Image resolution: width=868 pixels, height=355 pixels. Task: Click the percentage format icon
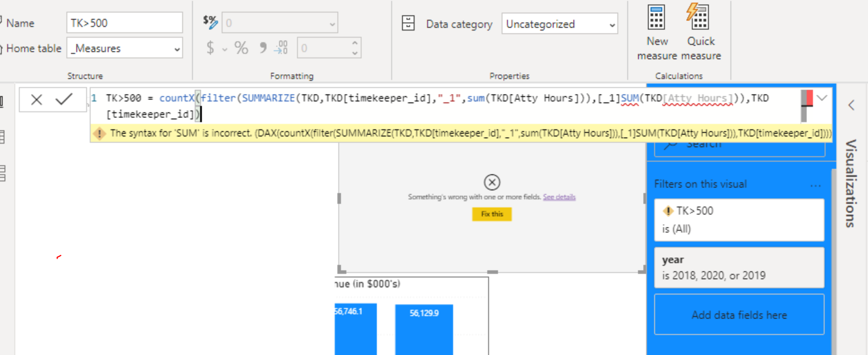tap(241, 48)
